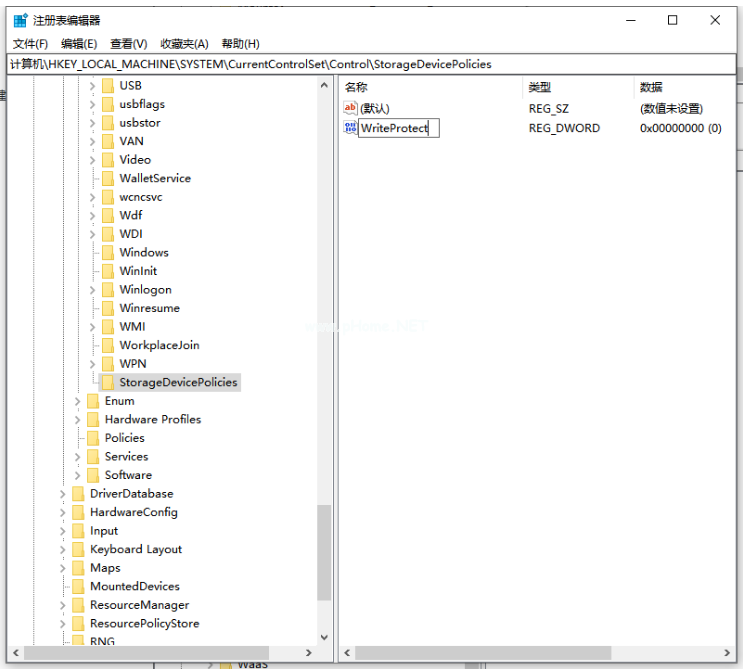The width and height of the screenshot is (743, 669).
Task: Open the 收藏夹(A) menu
Action: (184, 44)
